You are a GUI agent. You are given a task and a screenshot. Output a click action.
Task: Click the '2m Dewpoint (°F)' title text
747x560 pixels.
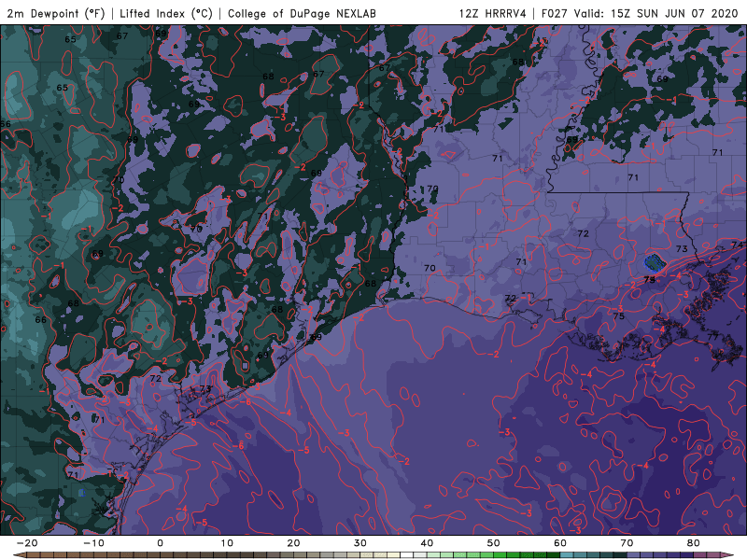[x=56, y=13]
